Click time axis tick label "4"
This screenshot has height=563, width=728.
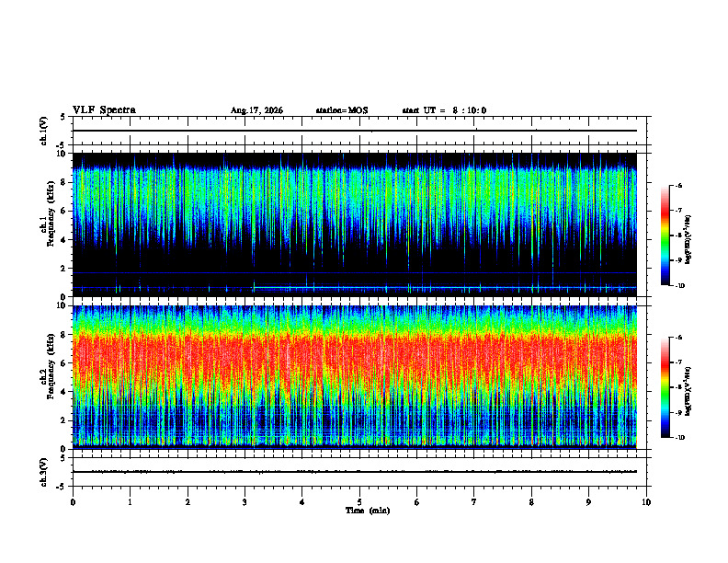(x=301, y=502)
